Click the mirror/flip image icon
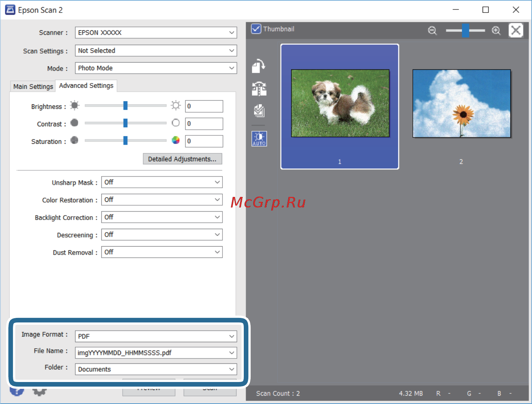532x404 pixels. pyautogui.click(x=259, y=89)
